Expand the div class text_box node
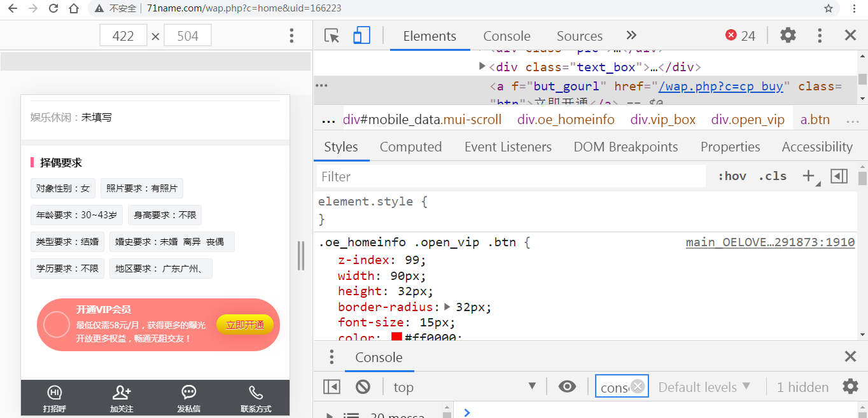Image resolution: width=868 pixels, height=418 pixels. (482, 67)
